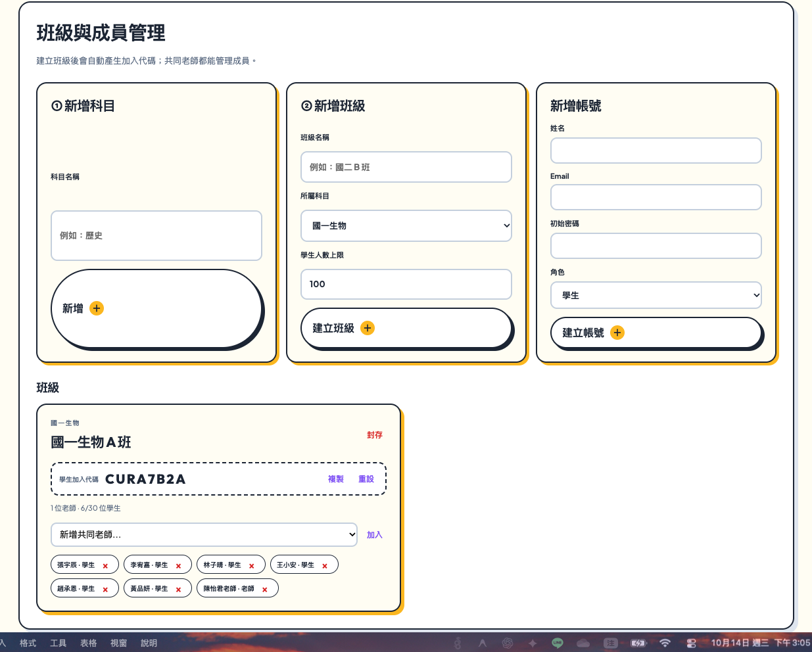The image size is (812, 652).
Task: Remove student 李宥嘉 with the red x
Action: click(x=178, y=566)
